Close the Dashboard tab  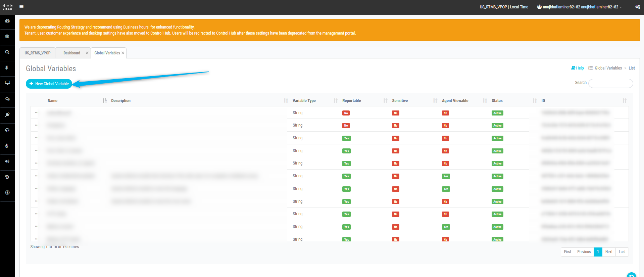click(x=87, y=53)
